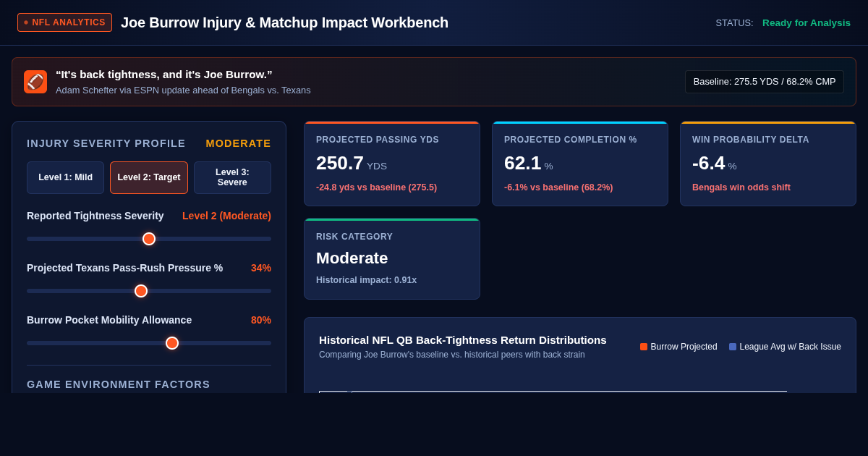Image resolution: width=868 pixels, height=456 pixels.
Task: Click the MODERATE label in Injury Severity Profile
Action: point(238,143)
